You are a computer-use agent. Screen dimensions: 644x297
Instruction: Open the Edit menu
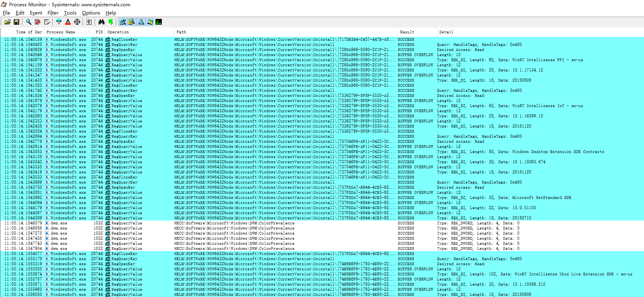[20, 13]
